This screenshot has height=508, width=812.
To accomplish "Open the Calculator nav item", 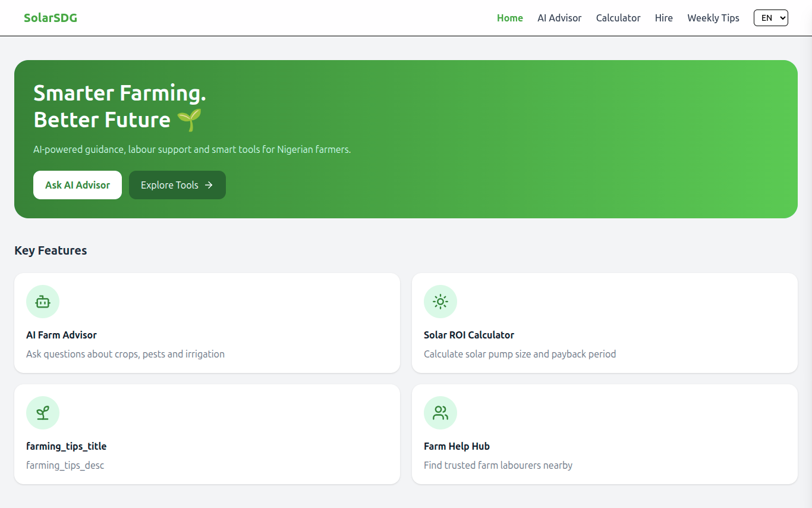I will pos(618,18).
